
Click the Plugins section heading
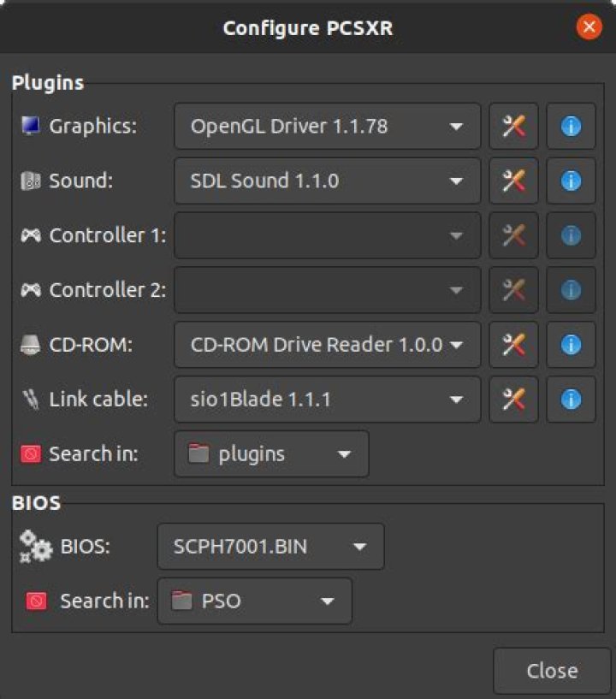(48, 83)
